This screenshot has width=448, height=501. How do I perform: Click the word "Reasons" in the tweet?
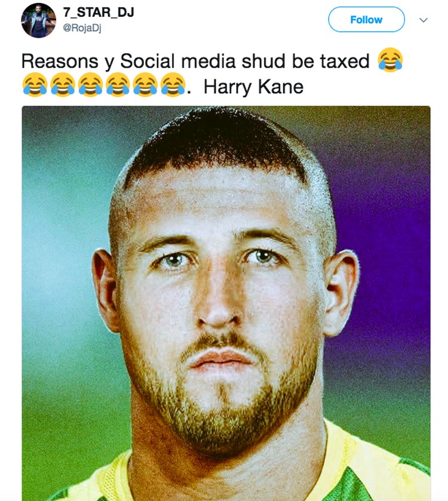pyautogui.click(x=60, y=61)
